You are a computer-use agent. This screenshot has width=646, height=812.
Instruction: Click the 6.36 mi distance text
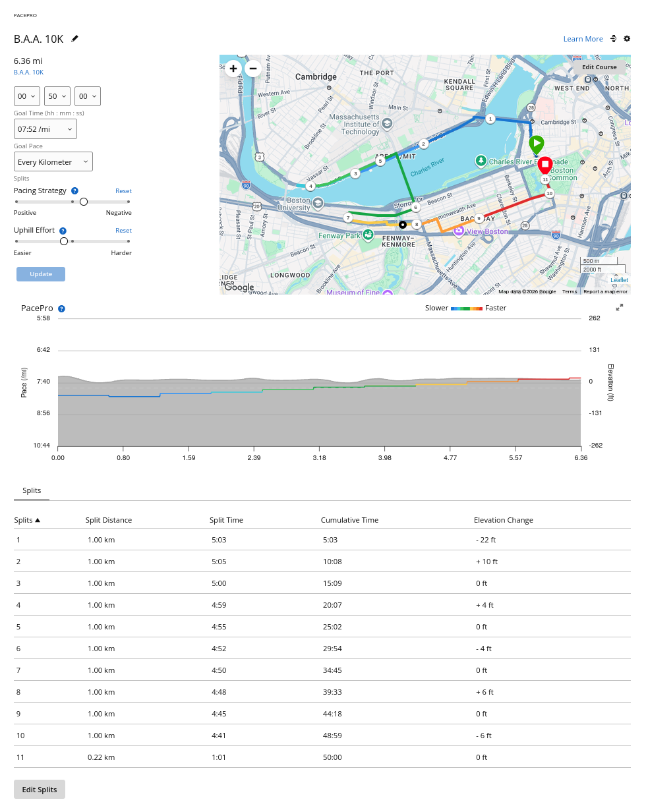28,61
